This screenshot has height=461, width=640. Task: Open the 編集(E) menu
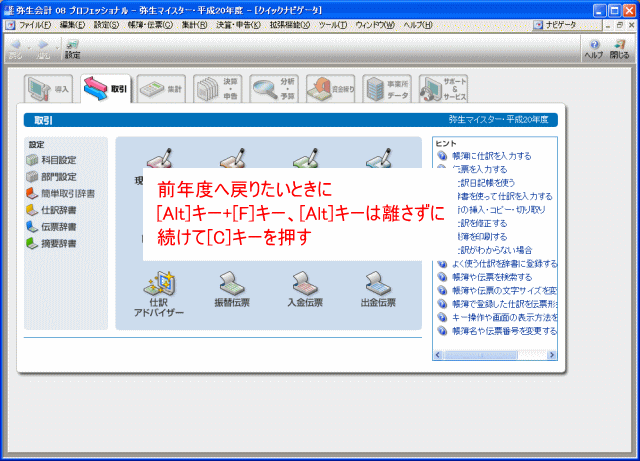[x=72, y=25]
